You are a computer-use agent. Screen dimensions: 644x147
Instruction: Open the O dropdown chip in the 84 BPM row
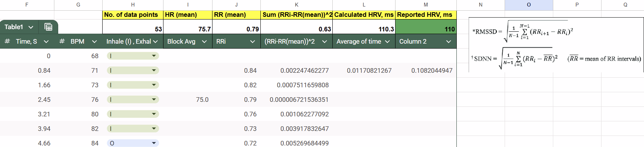[x=133, y=143]
